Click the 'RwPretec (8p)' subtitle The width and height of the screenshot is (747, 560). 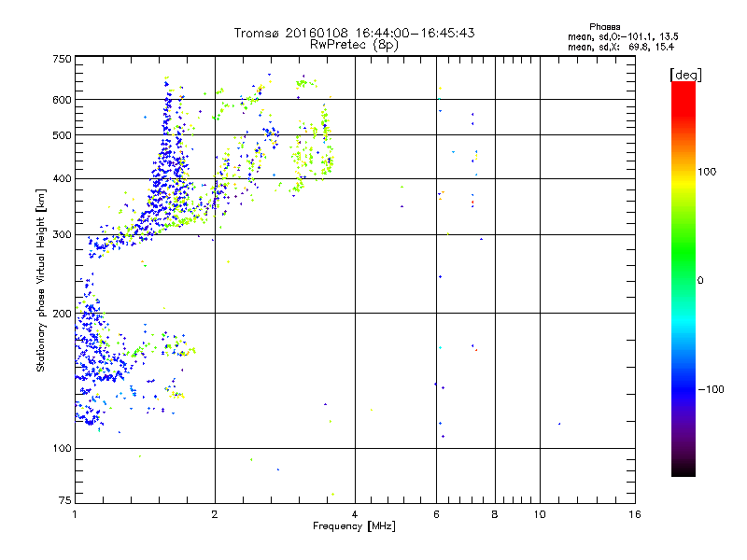pos(354,45)
